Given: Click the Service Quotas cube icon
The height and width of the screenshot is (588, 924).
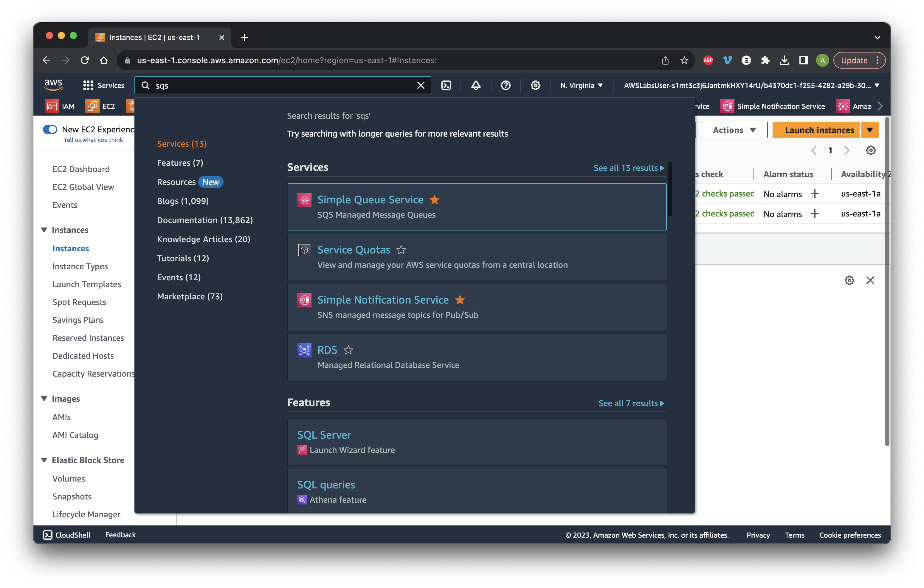Looking at the screenshot, I should (304, 250).
